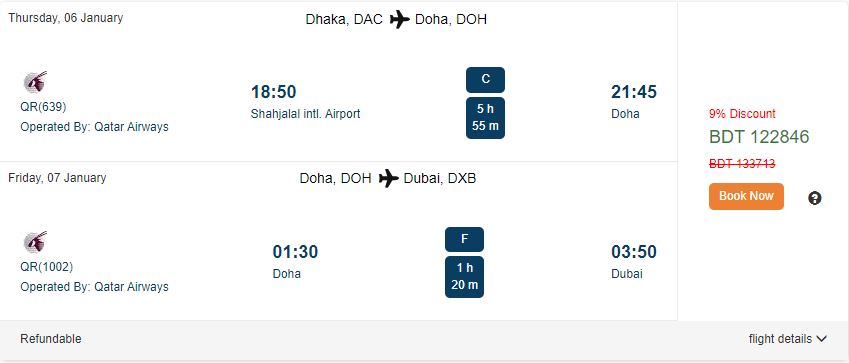Click the 5 h 55 m duration badge

485,118
